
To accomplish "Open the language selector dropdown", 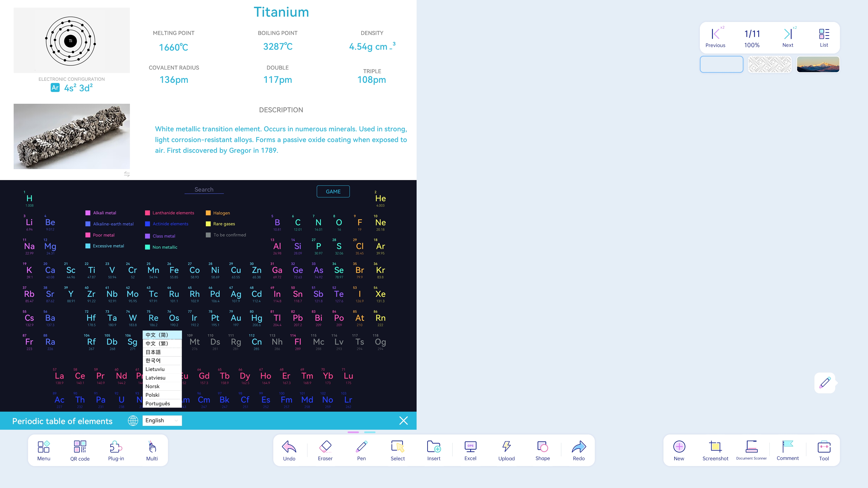I will [162, 420].
